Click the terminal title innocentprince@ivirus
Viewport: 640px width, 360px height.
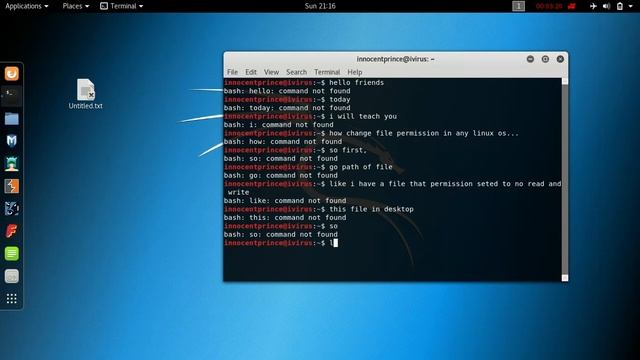click(x=395, y=59)
